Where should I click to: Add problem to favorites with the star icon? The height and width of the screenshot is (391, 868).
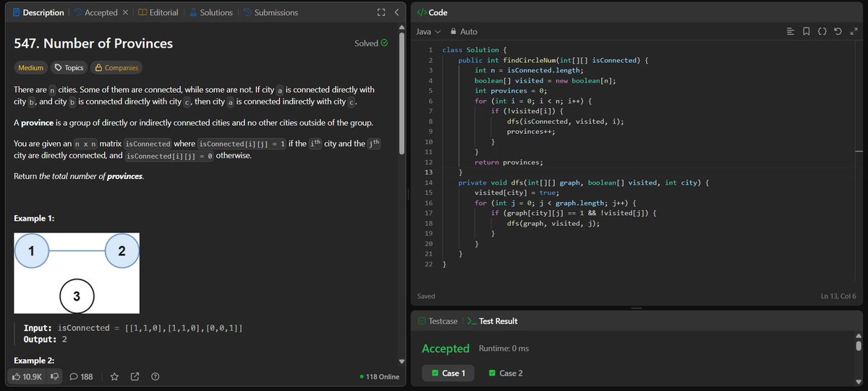point(114,377)
